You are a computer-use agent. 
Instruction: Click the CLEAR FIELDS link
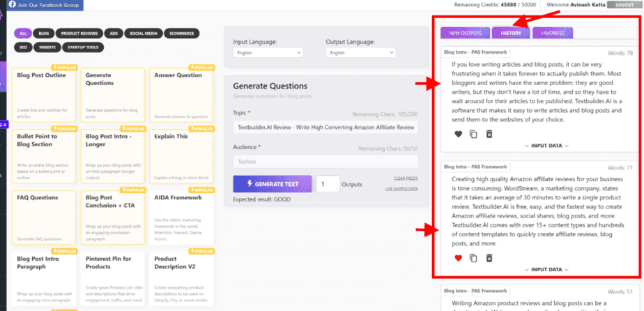click(406, 179)
